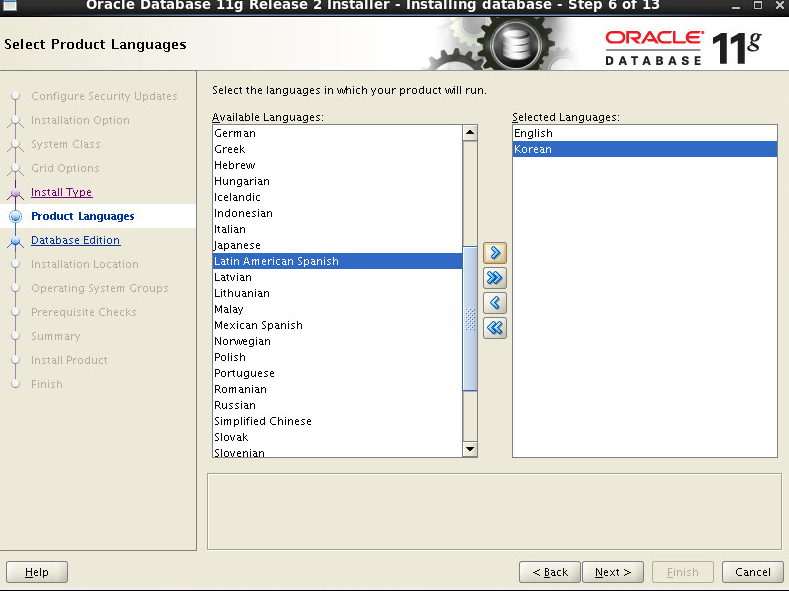789x591 pixels.
Task: Select Italian in Available Languages
Action: (337, 229)
